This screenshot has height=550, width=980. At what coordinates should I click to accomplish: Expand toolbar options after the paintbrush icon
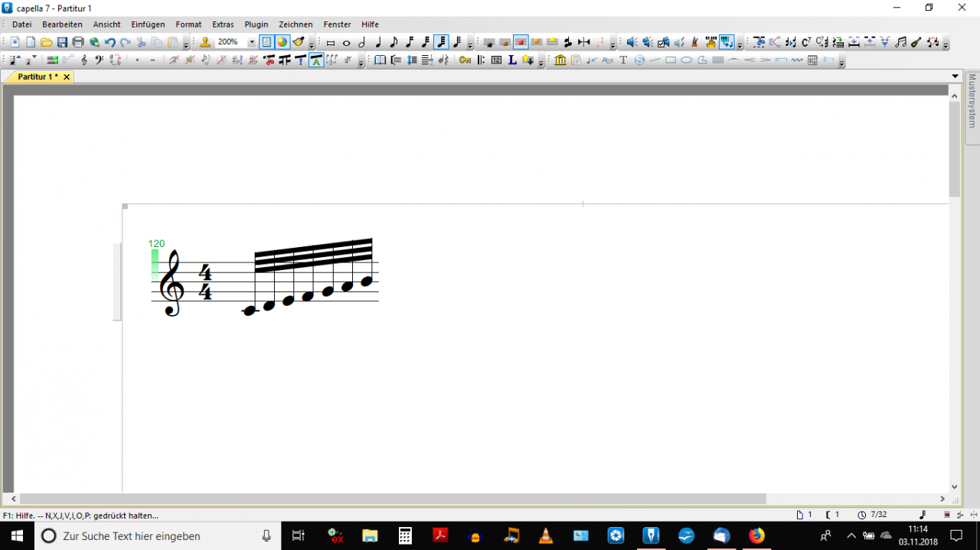tap(312, 44)
